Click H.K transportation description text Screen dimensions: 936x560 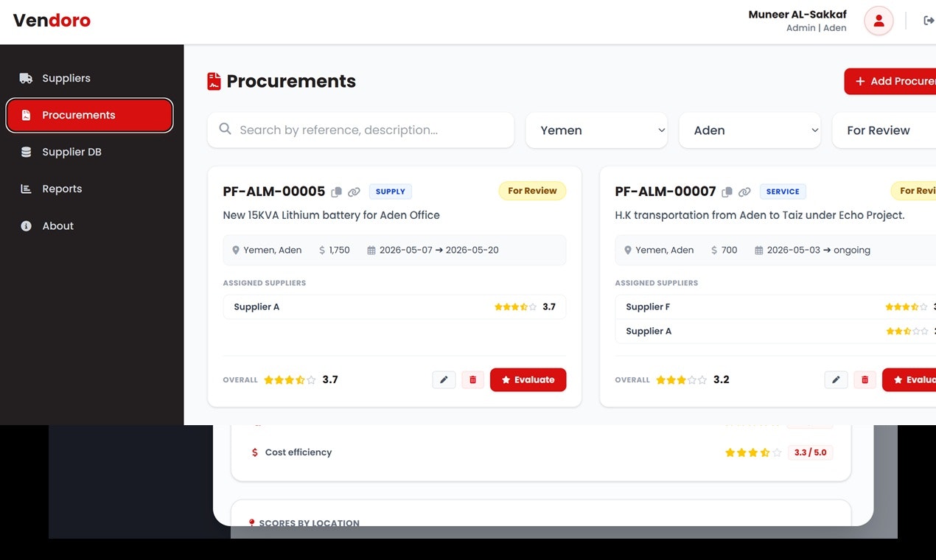(x=760, y=215)
